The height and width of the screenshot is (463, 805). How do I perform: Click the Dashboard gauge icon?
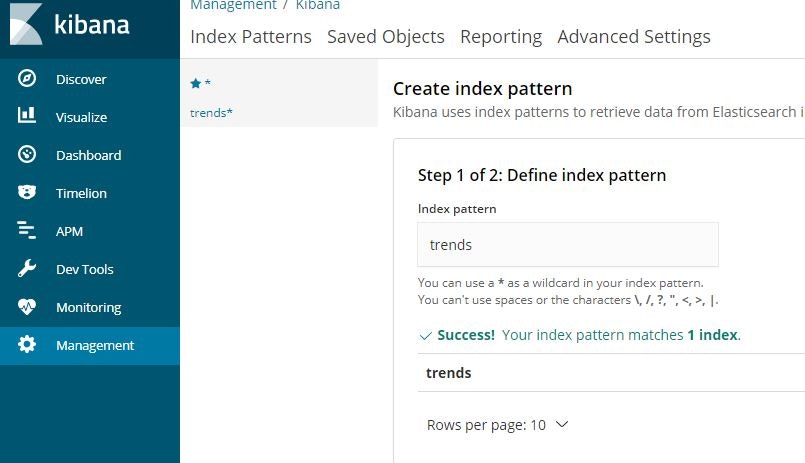click(27, 154)
